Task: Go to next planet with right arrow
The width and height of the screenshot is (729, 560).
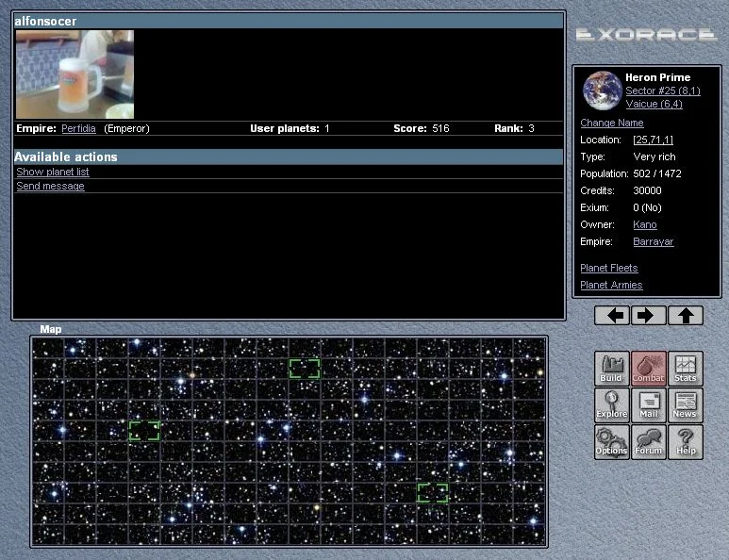Action: [x=648, y=316]
